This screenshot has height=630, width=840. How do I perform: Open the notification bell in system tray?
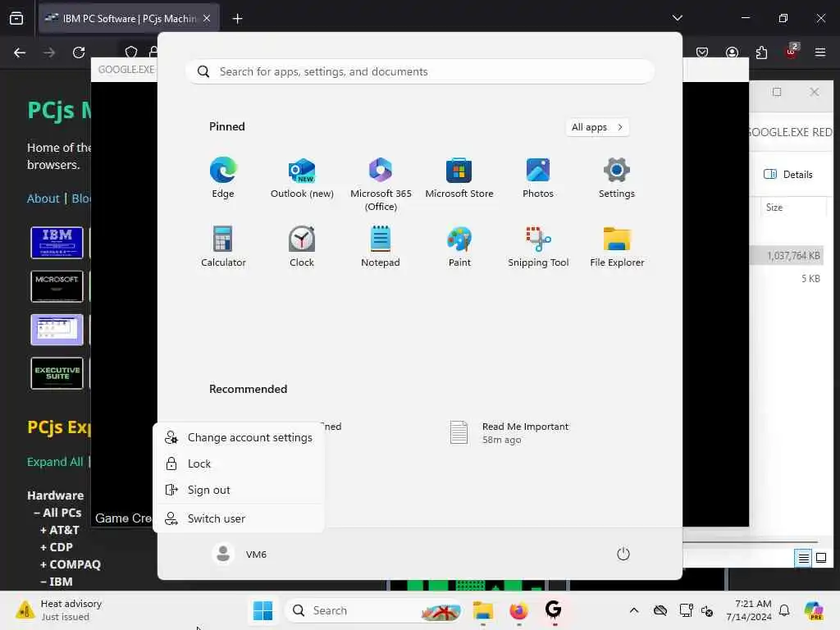click(x=783, y=610)
